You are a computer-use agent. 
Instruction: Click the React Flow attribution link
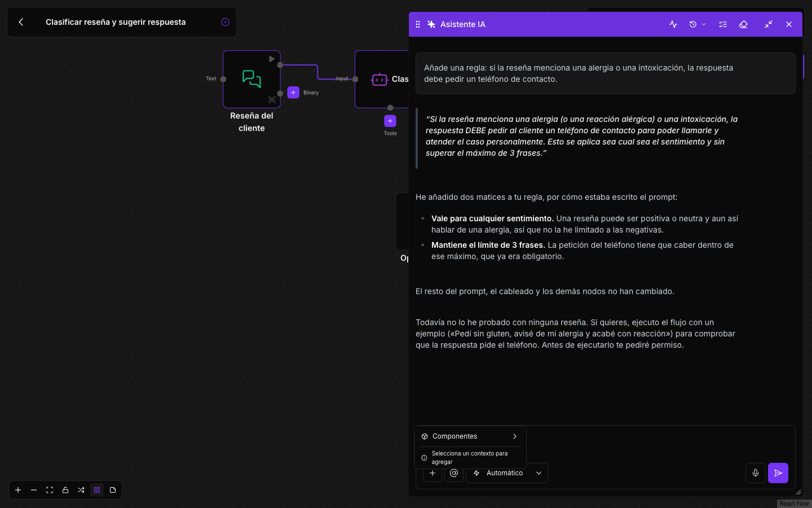795,503
